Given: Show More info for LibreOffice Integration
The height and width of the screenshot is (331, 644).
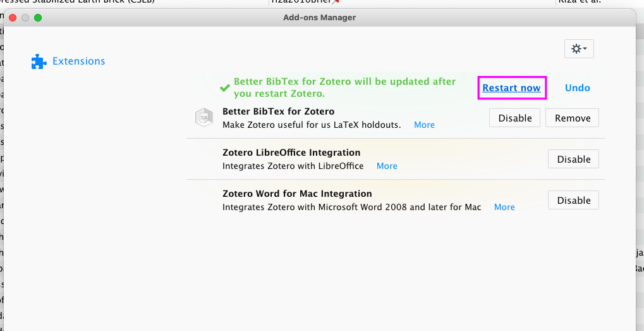Looking at the screenshot, I should pyautogui.click(x=387, y=166).
